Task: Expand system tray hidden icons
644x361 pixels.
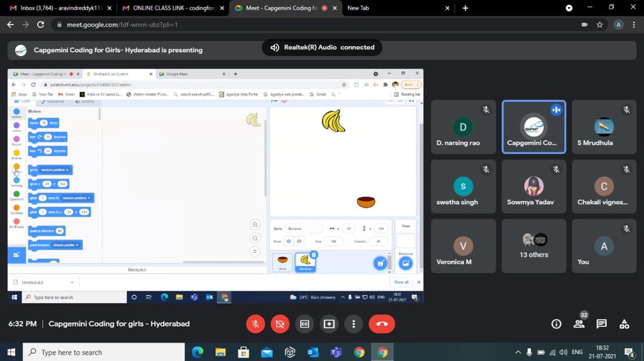Action: 518,352
